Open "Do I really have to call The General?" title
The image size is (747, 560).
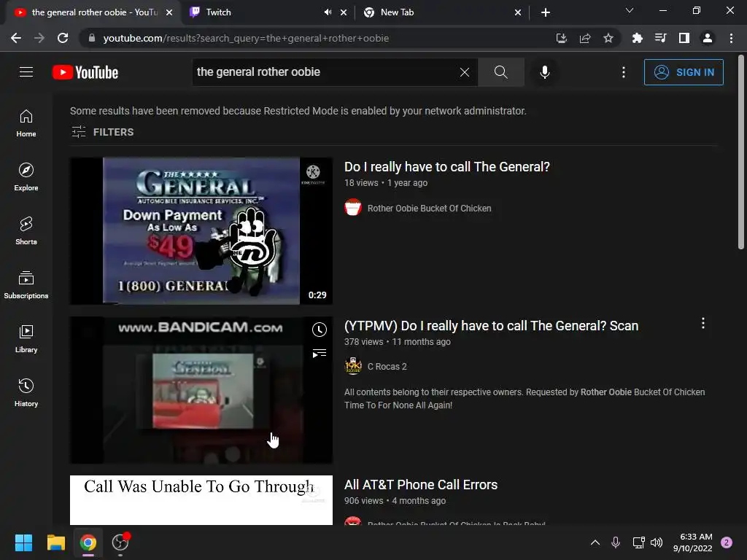(447, 167)
